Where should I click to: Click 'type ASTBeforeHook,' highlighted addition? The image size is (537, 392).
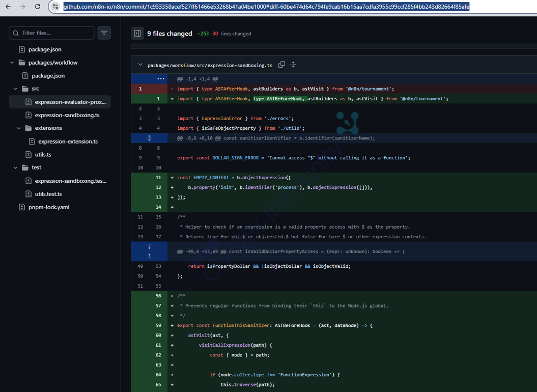click(279, 99)
